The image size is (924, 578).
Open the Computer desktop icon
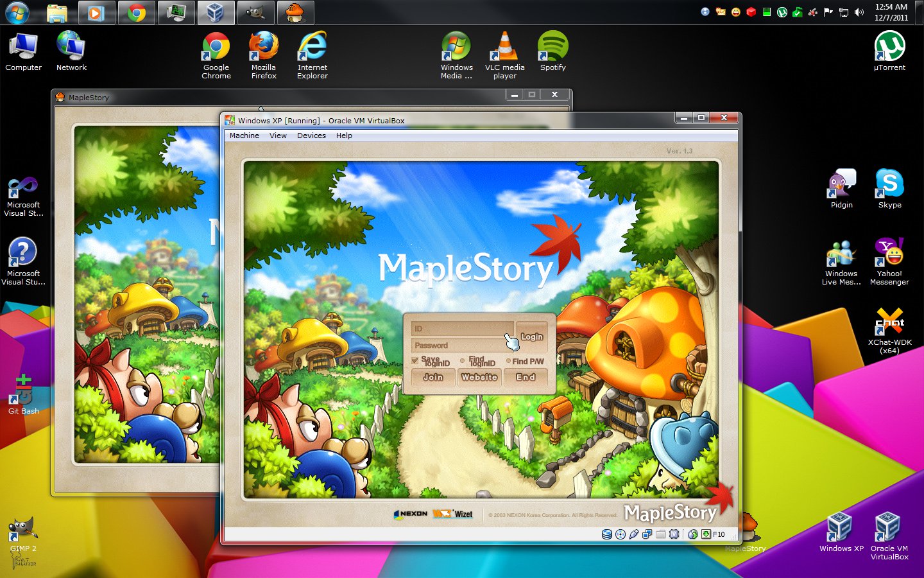click(24, 51)
